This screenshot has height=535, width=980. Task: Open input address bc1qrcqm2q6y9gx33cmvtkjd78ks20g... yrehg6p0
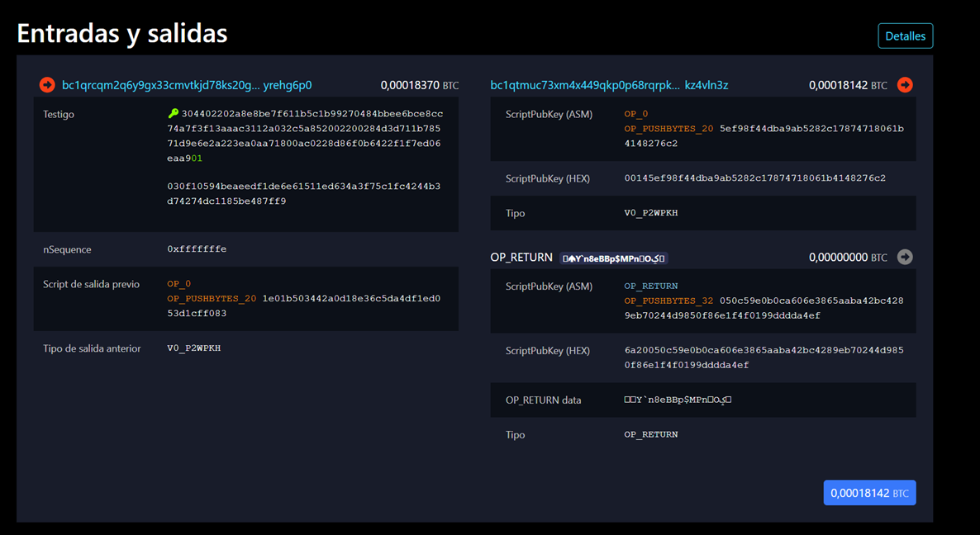coord(187,85)
